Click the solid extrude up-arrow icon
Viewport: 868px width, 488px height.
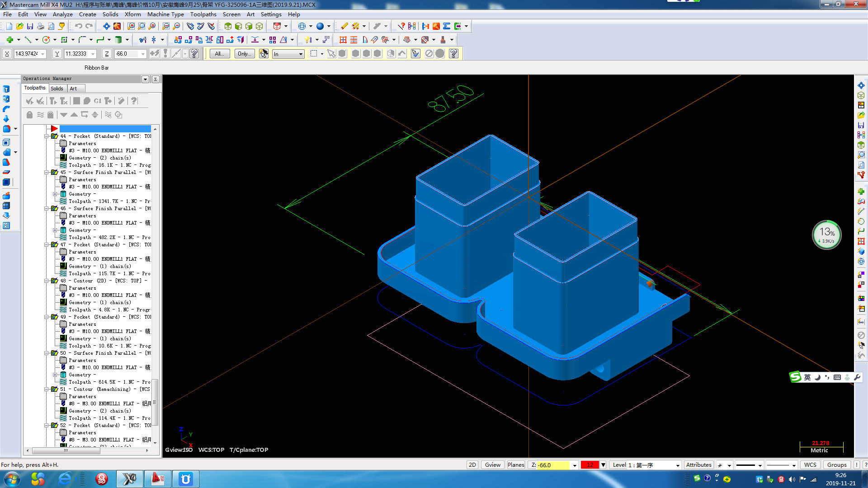tap(6, 89)
